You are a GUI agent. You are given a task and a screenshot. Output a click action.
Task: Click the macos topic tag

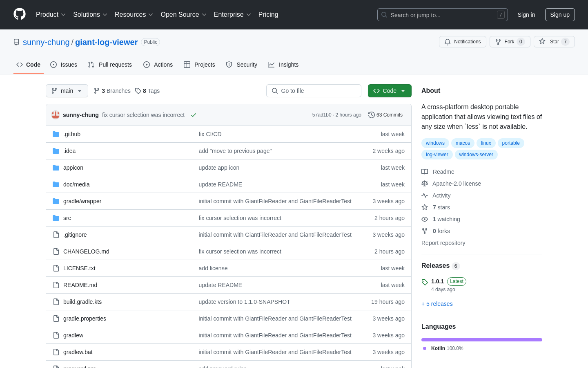tap(463, 143)
